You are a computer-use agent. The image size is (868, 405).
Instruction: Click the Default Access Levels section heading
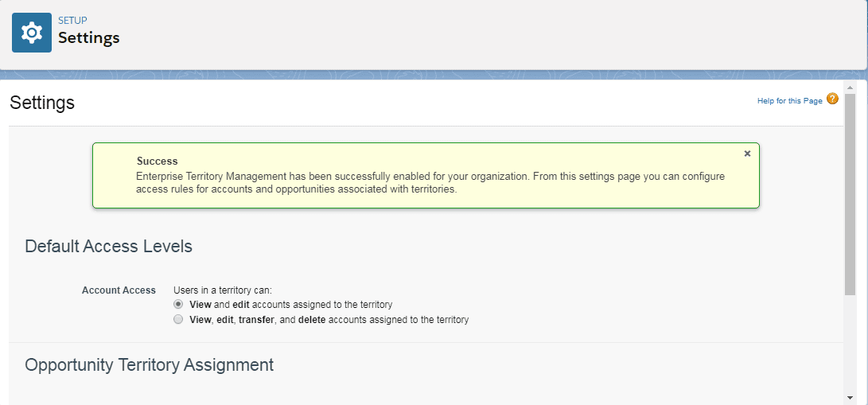click(108, 246)
